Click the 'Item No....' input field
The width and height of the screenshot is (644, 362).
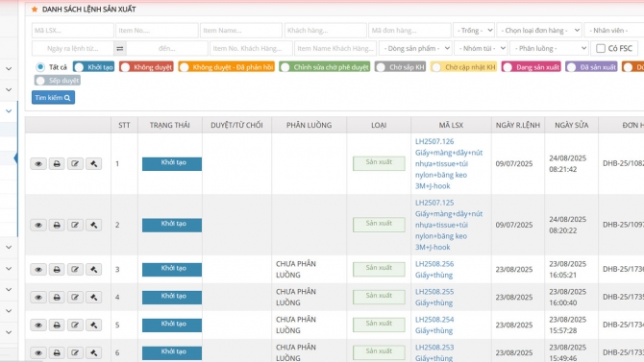click(x=157, y=31)
